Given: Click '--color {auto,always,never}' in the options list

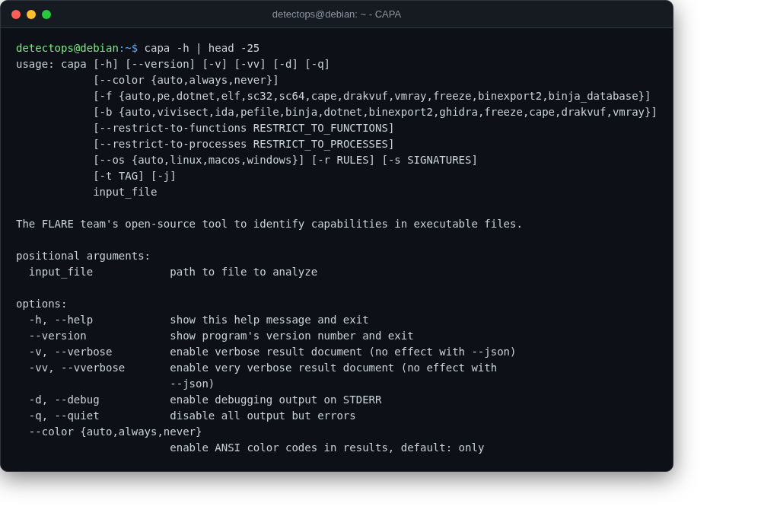Looking at the screenshot, I should click(116, 432).
